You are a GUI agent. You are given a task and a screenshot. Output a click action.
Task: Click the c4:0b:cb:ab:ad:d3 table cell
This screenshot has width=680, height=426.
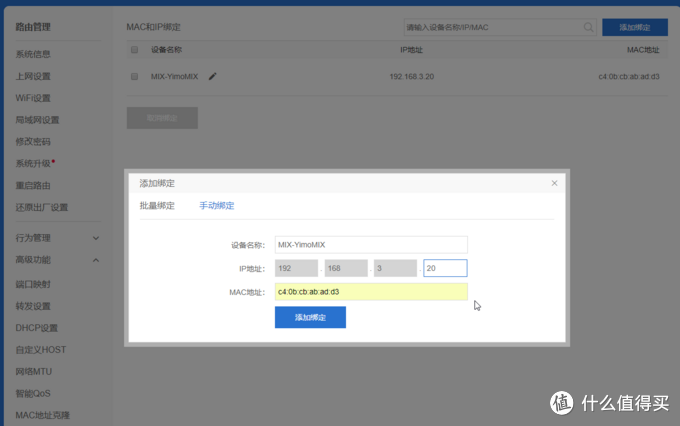(629, 76)
